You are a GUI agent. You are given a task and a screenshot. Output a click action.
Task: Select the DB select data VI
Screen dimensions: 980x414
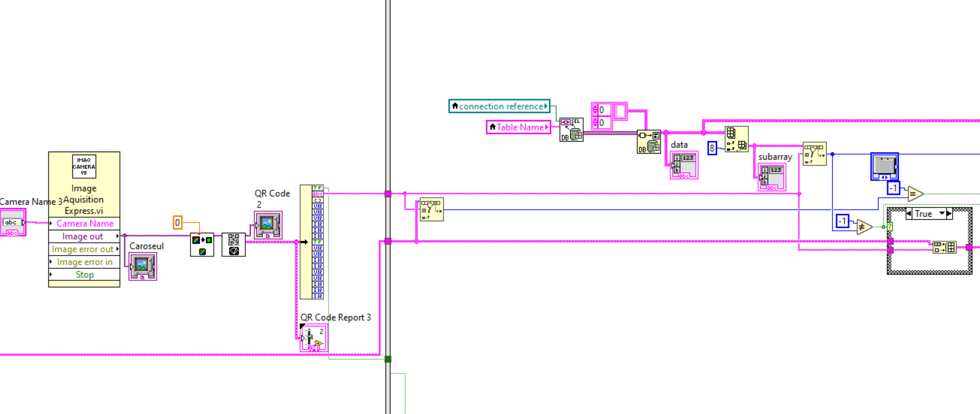pyautogui.click(x=571, y=129)
